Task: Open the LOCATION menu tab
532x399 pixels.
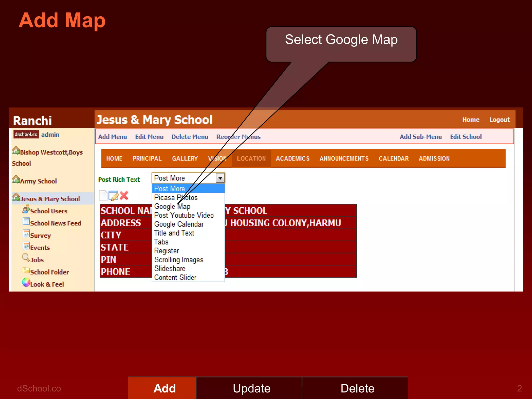Action: click(x=251, y=158)
